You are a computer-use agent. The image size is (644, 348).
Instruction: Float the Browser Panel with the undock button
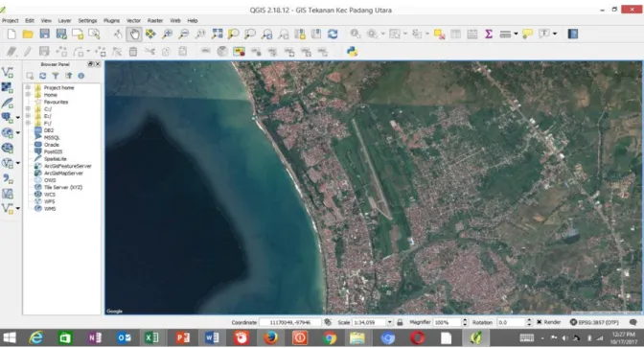90,64
